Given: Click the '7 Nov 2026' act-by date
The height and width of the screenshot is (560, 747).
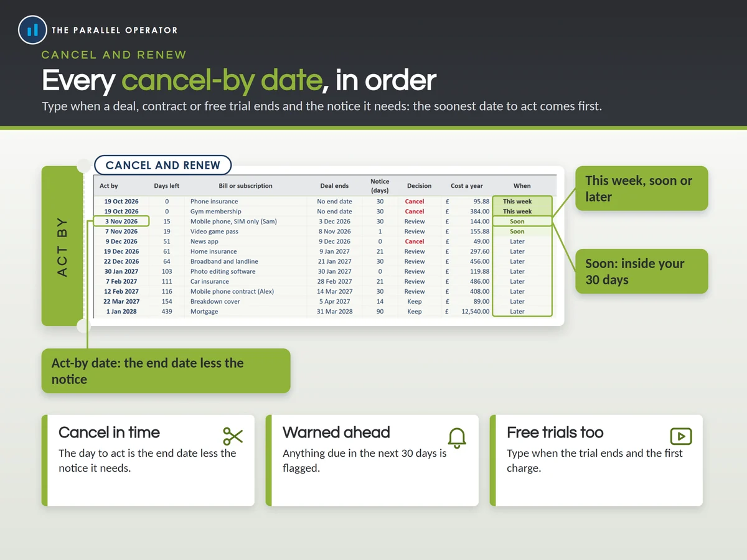Looking at the screenshot, I should 121,231.
